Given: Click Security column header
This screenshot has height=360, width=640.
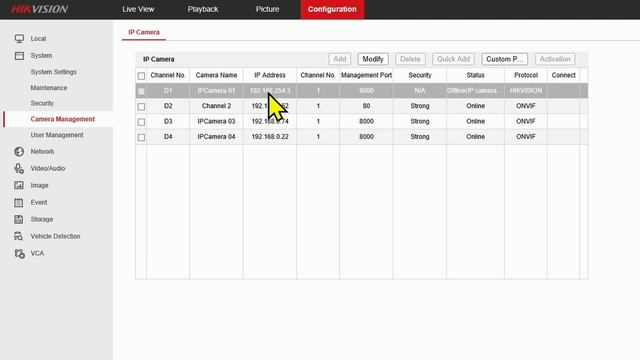Looking at the screenshot, I should 420,75.
